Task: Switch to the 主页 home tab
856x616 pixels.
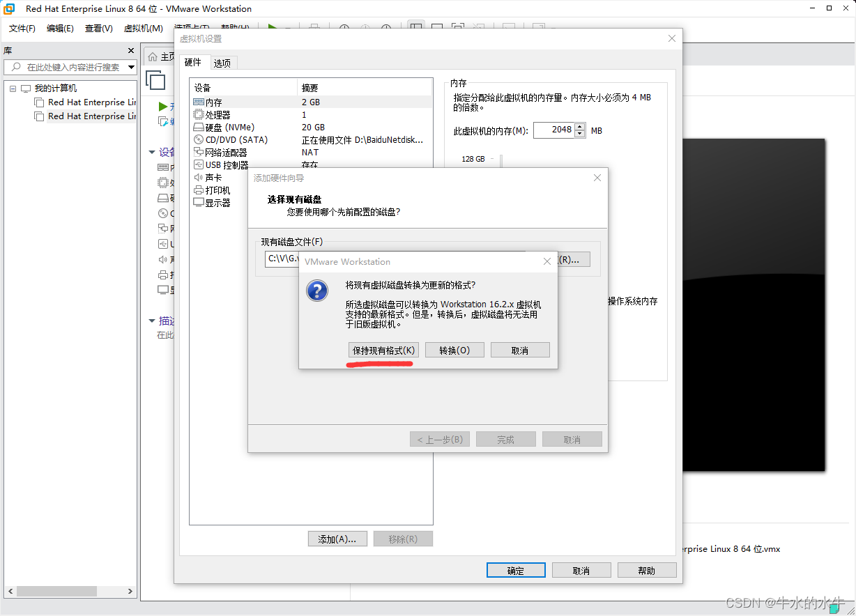Action: tap(161, 56)
